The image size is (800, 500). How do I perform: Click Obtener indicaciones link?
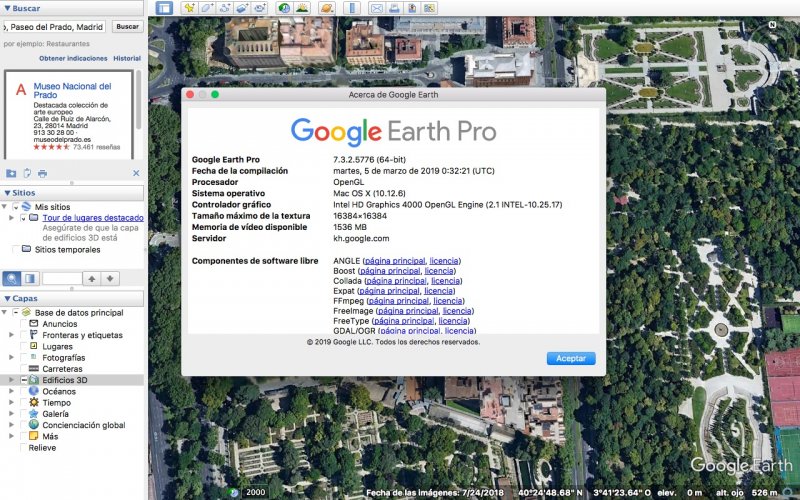(x=73, y=58)
